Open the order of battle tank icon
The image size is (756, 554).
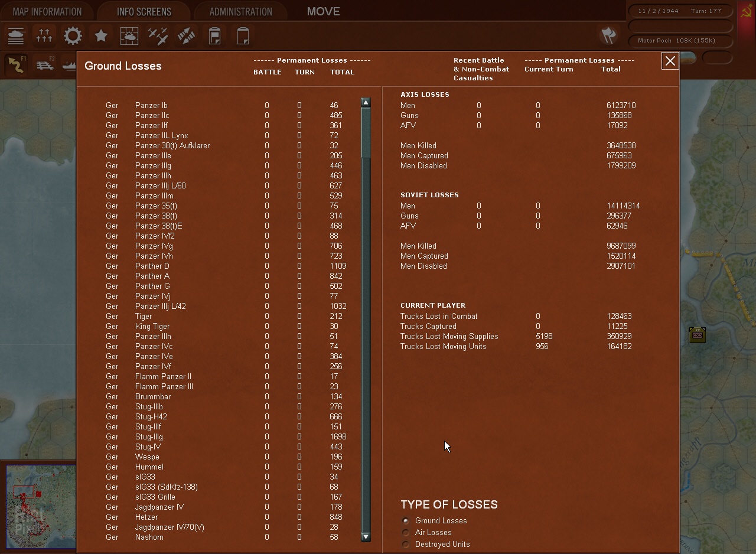[16, 36]
